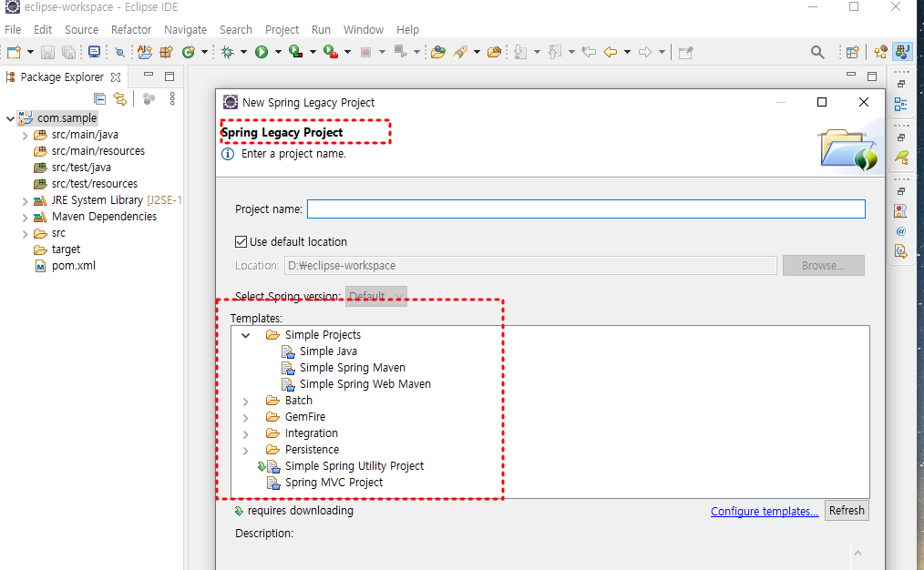This screenshot has height=570, width=924.
Task: Select Simple Spring Utility Project template
Action: pyautogui.click(x=354, y=466)
